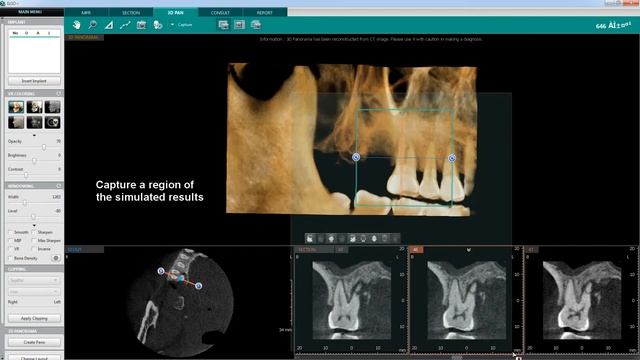Select the highlighted orange section slice label
The height and width of the screenshot is (360, 640).
pos(416,249)
